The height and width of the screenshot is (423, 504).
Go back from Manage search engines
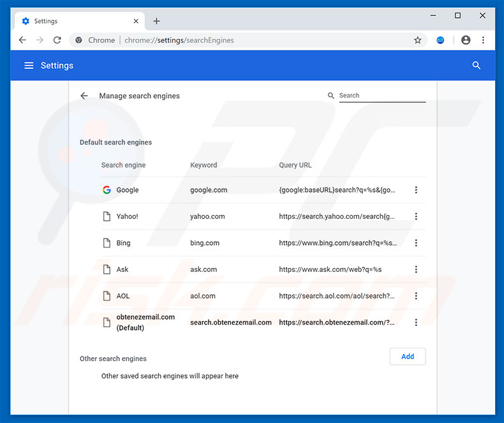coord(84,96)
